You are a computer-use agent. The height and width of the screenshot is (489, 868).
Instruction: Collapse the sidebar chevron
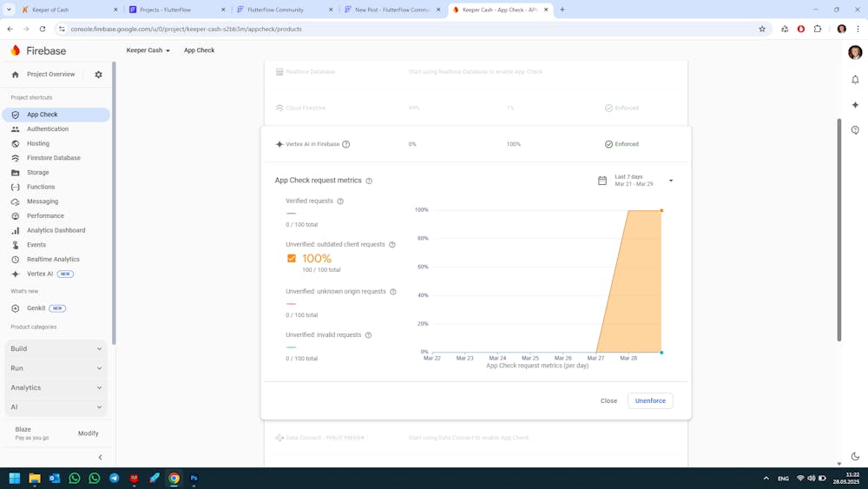[x=100, y=458]
